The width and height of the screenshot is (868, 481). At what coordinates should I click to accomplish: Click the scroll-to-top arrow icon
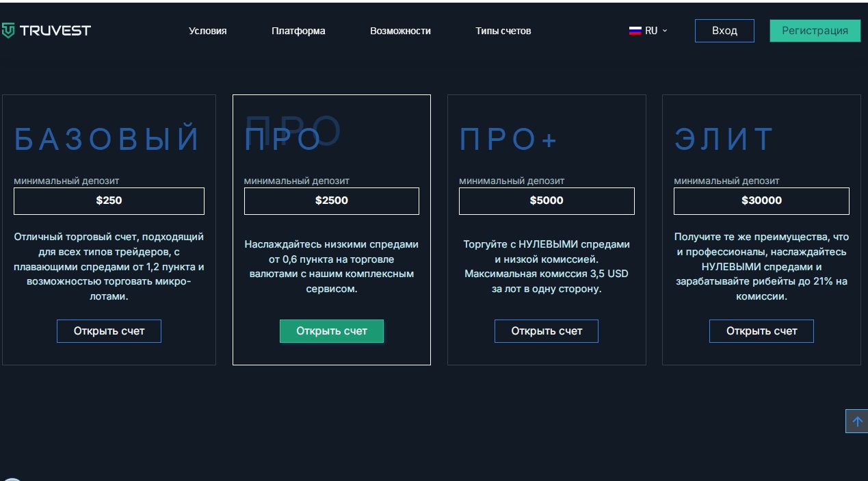click(856, 421)
